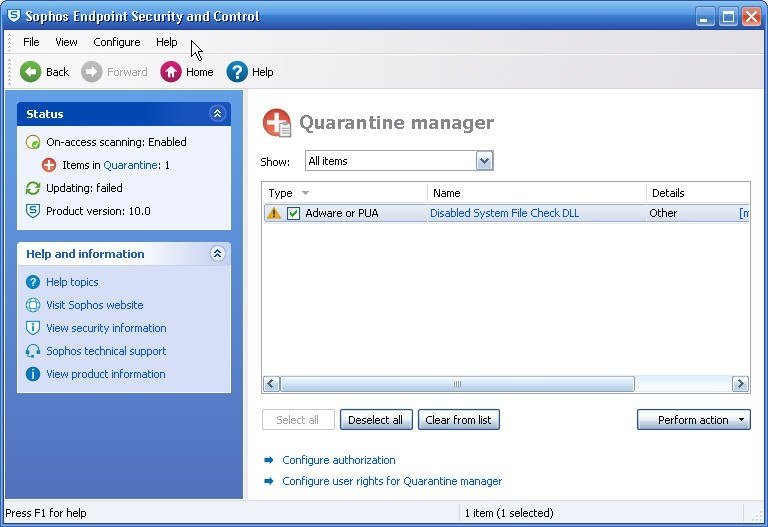Click the On-access scanning status icon
Viewport: 768px width, 527px height.
(33, 142)
